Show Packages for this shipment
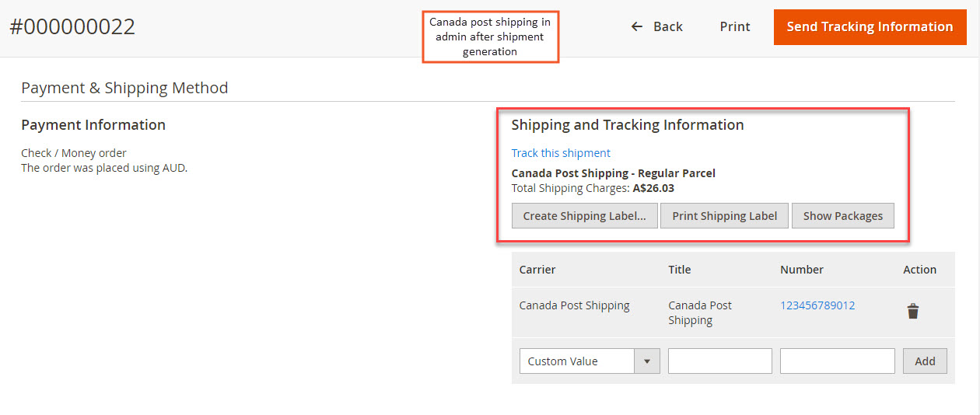Viewport: 980px width, 415px height. [x=843, y=216]
